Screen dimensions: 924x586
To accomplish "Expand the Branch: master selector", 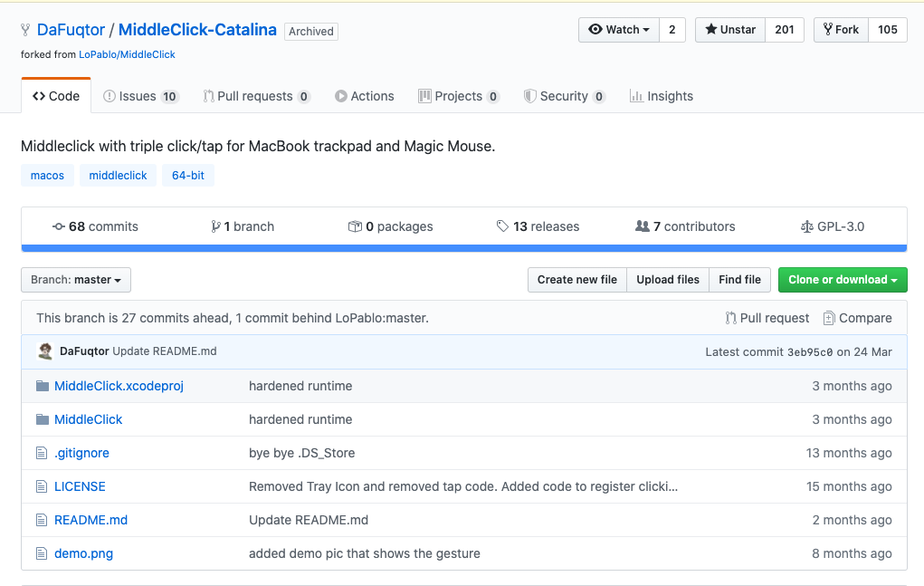I will (76, 280).
